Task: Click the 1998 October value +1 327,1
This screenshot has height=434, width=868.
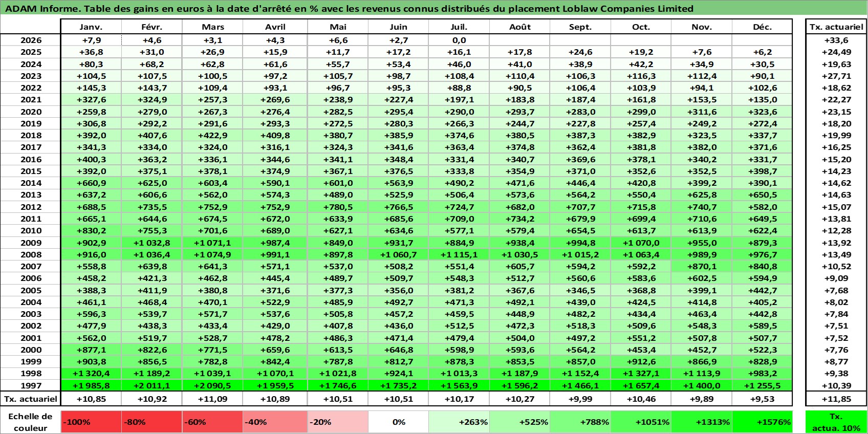Action: (x=641, y=374)
